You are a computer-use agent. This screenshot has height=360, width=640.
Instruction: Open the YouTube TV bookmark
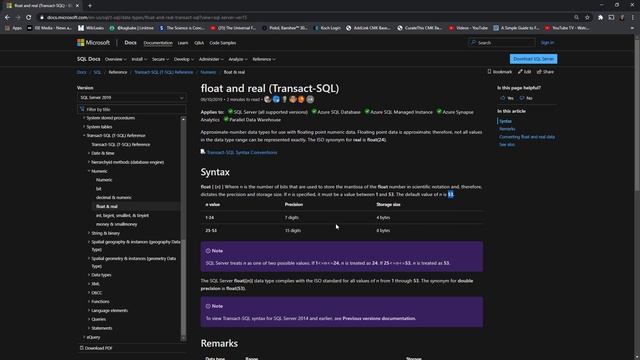(x=567, y=28)
